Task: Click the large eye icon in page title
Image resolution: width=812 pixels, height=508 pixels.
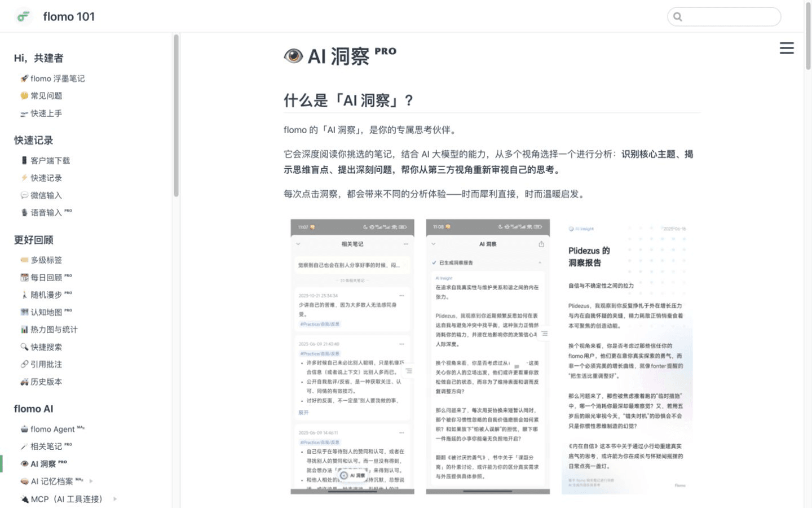Action: click(293, 55)
